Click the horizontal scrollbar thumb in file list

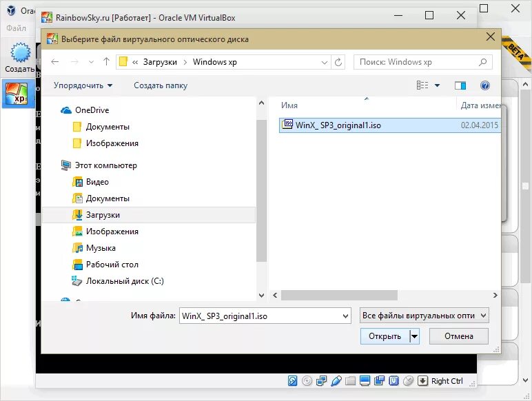click(x=339, y=295)
